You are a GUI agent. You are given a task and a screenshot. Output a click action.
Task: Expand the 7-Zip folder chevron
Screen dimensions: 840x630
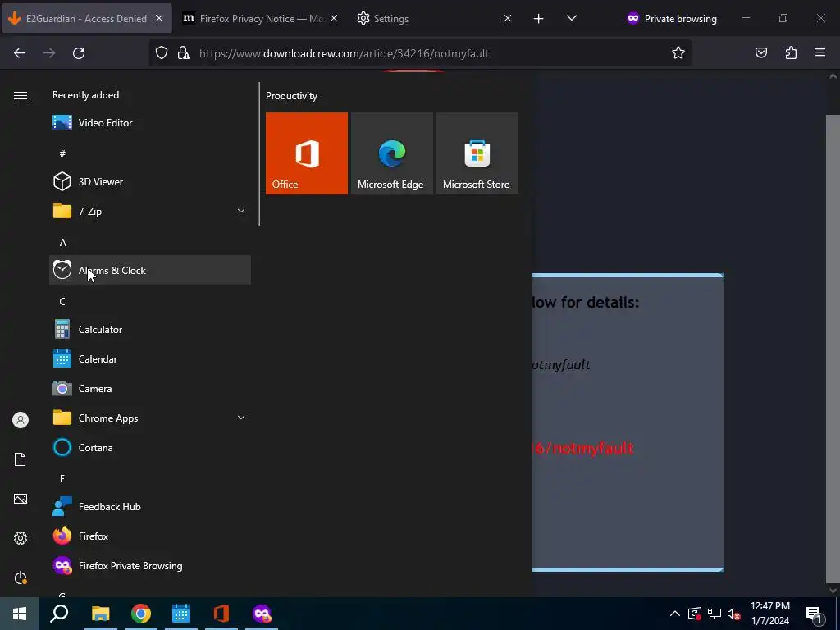coord(241,211)
